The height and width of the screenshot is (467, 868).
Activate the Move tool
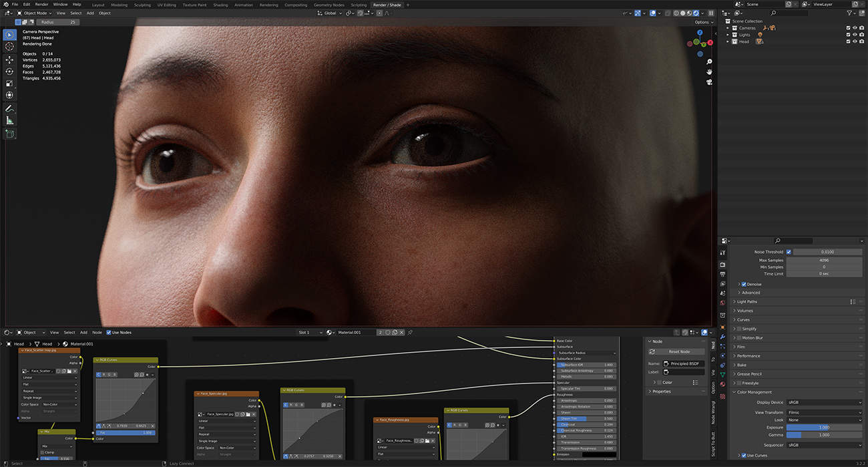click(x=9, y=59)
